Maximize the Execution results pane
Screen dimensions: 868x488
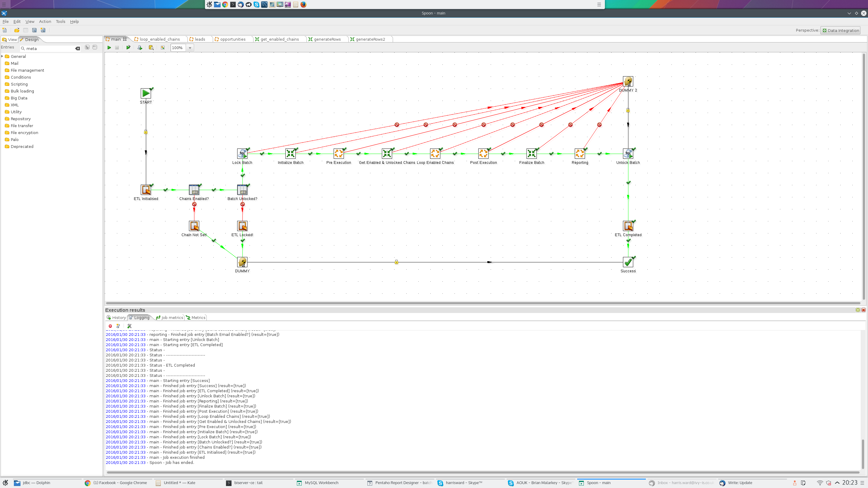[x=858, y=310]
